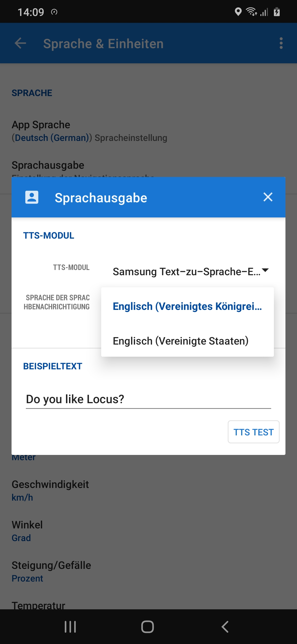Tap the Wi-Fi icon in status bar
The height and width of the screenshot is (644, 297).
[x=251, y=12]
